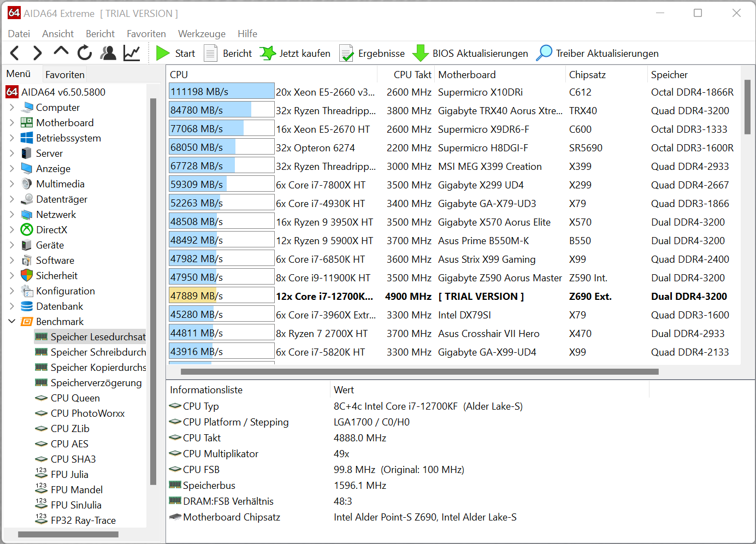756x544 pixels.
Task: Open the user icon in the toolbar
Action: pyautogui.click(x=108, y=53)
